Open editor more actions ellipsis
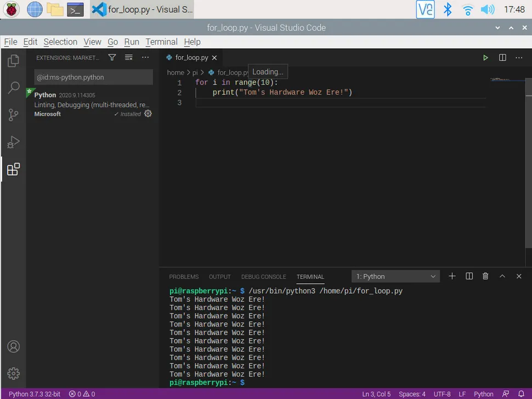This screenshot has height=399, width=532. point(519,58)
